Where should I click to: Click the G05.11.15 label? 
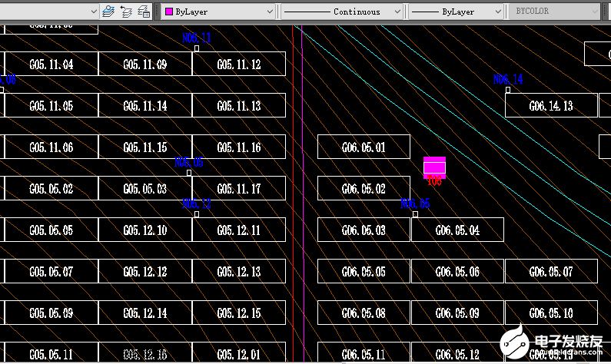[145, 147]
